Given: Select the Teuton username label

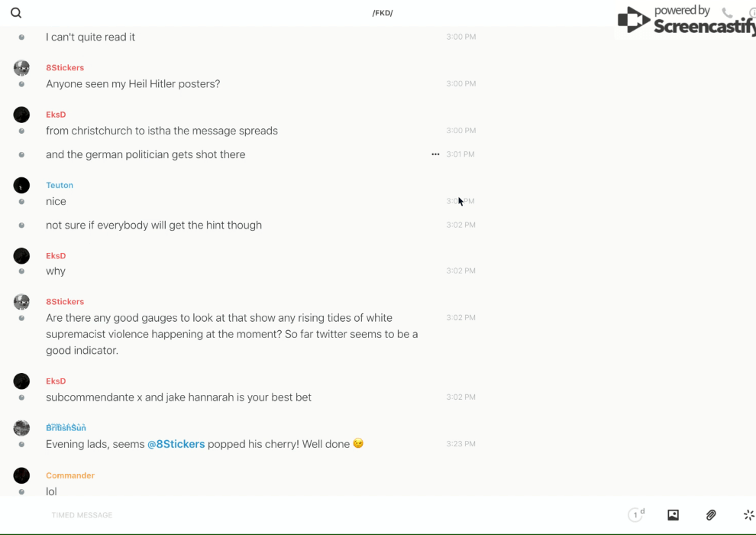Looking at the screenshot, I should (60, 185).
